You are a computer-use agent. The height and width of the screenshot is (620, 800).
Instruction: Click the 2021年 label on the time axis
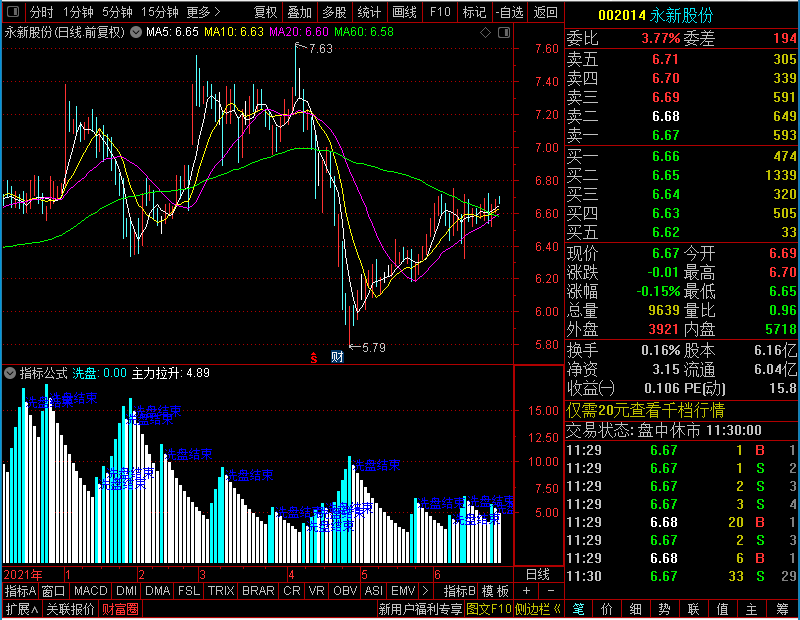23,575
